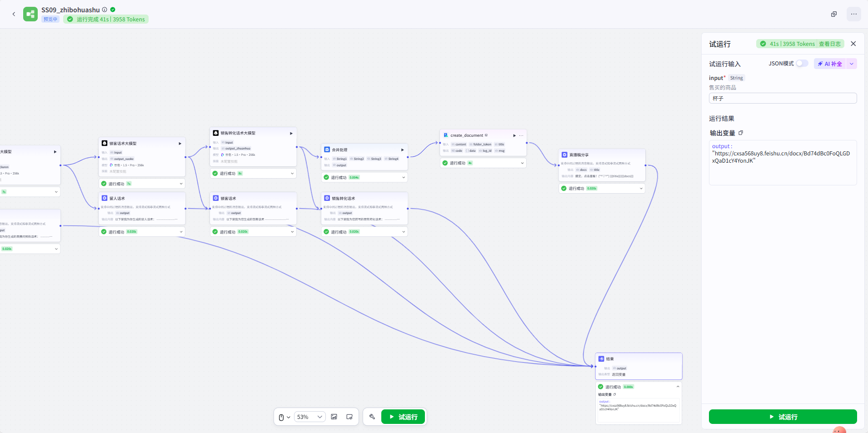Select the 锁客话术 node icon
Image resolution: width=868 pixels, height=433 pixels.
(216, 198)
